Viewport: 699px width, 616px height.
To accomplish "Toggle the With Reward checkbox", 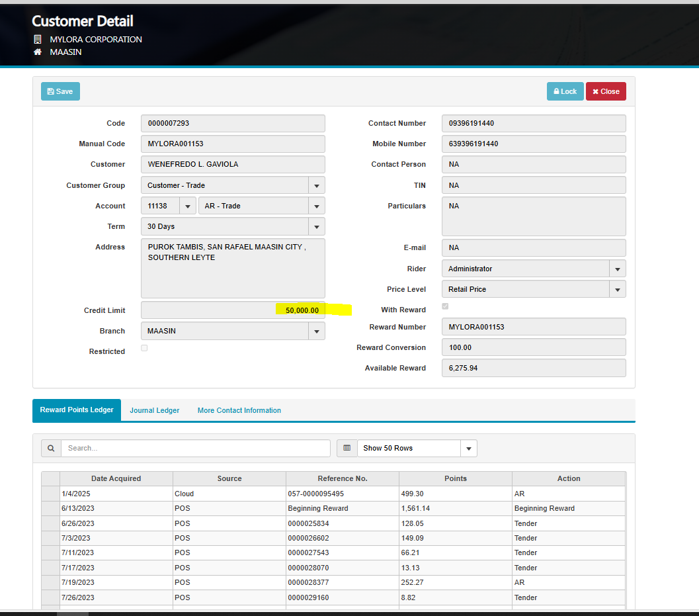I will coord(445,306).
